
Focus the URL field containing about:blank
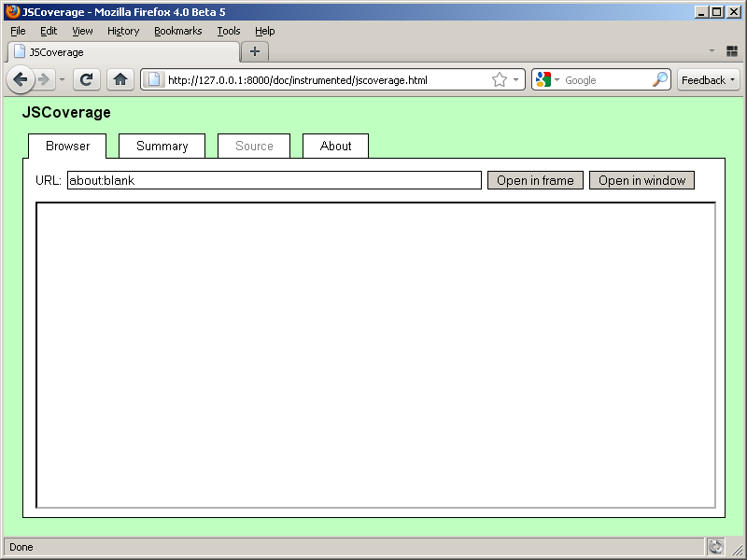point(275,180)
